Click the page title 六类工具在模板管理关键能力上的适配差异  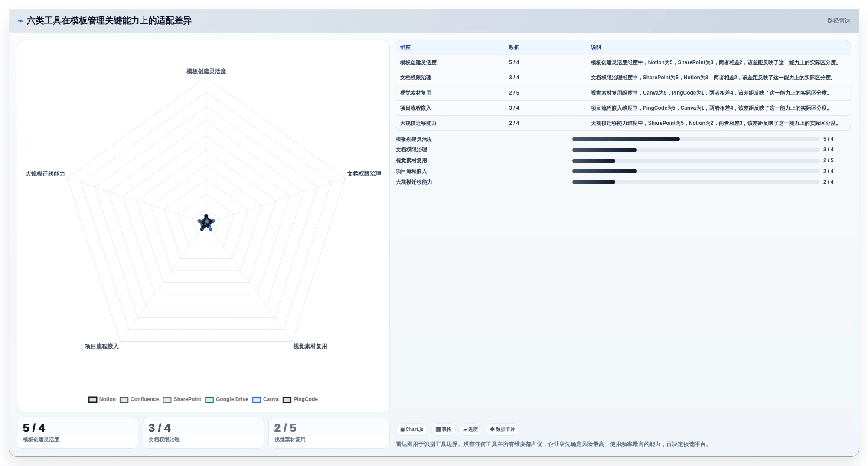[x=109, y=21]
